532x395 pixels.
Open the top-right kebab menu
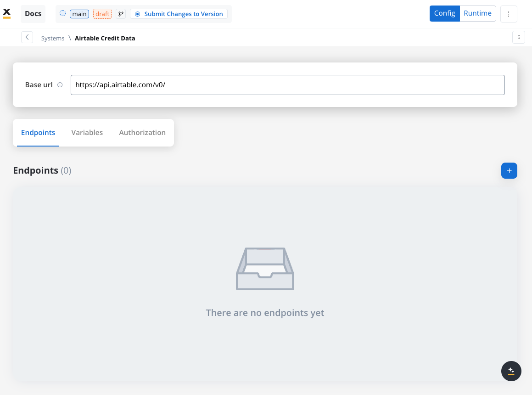pyautogui.click(x=509, y=14)
